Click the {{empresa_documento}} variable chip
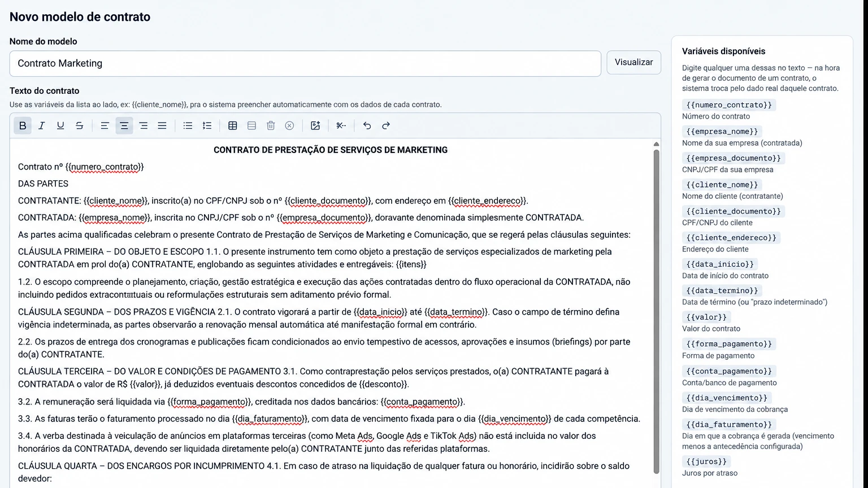The width and height of the screenshot is (868, 488). [x=734, y=158]
